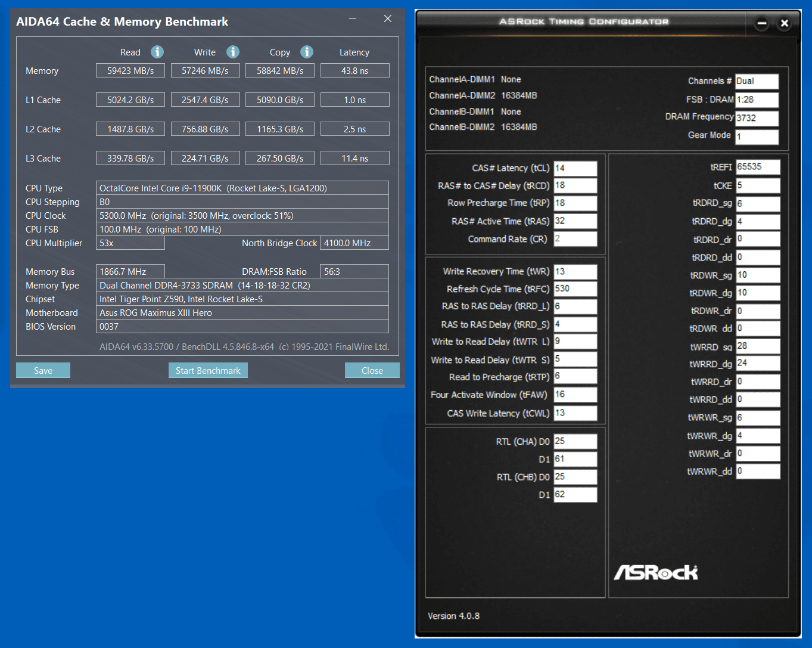Click the tREFI 65535 field
The image size is (812, 648).
(x=758, y=167)
